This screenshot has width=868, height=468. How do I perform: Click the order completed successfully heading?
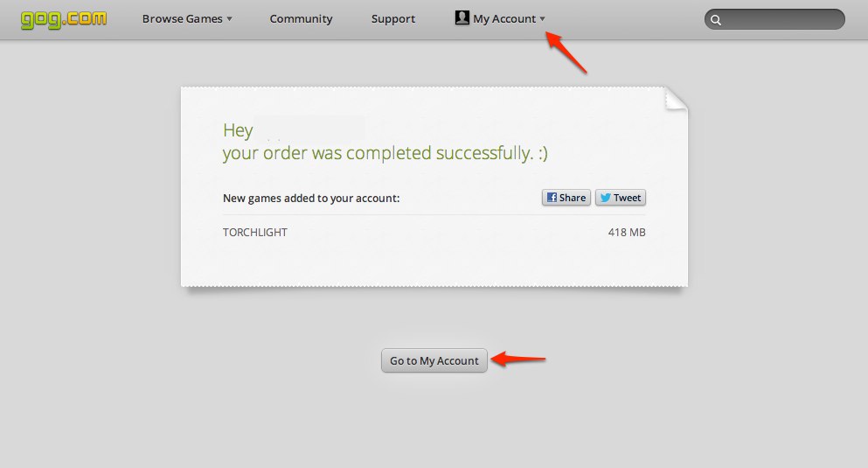point(385,153)
